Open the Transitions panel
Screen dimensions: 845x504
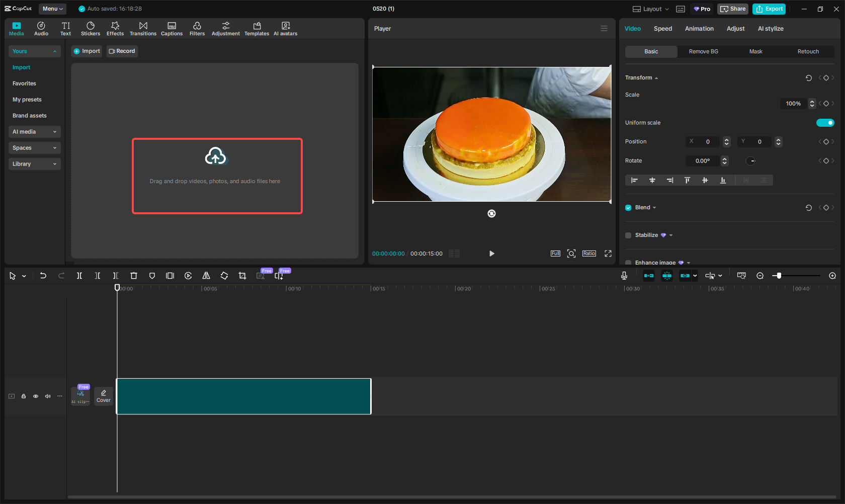coord(143,29)
